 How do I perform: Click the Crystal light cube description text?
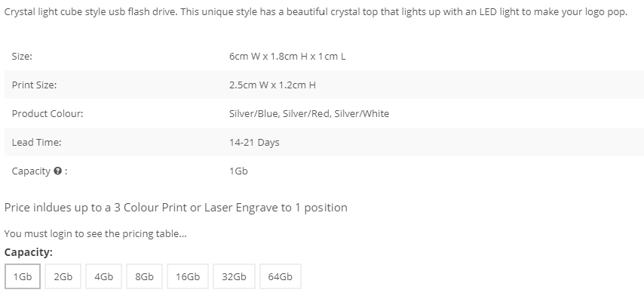click(x=316, y=11)
